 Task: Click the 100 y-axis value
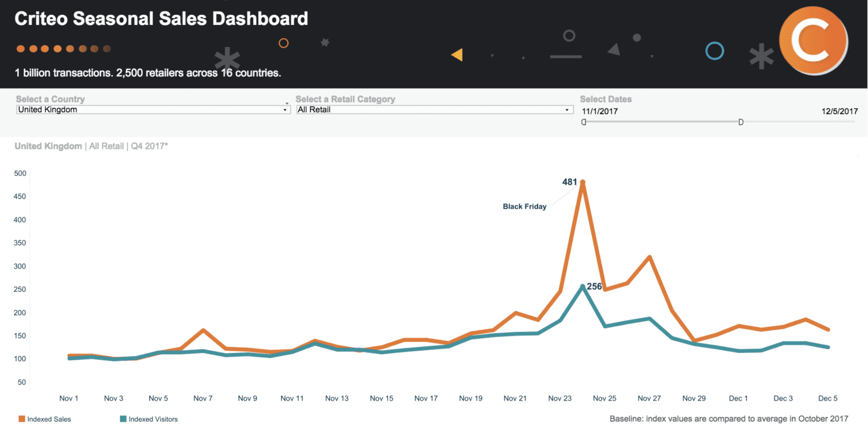click(20, 359)
